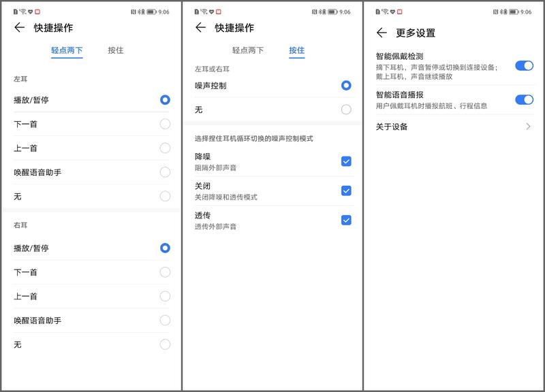Select 下一首 radio for 右耳
This screenshot has width=545, height=392.
(x=165, y=272)
